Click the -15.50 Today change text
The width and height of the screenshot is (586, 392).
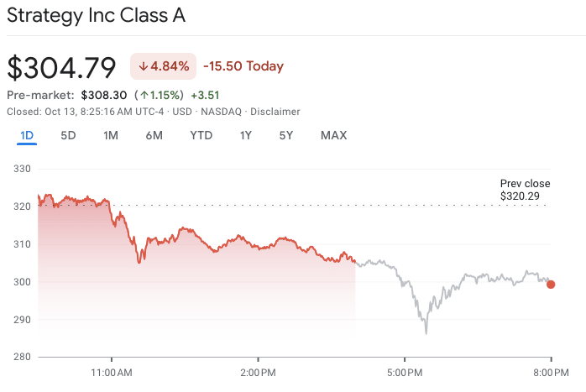coord(243,66)
